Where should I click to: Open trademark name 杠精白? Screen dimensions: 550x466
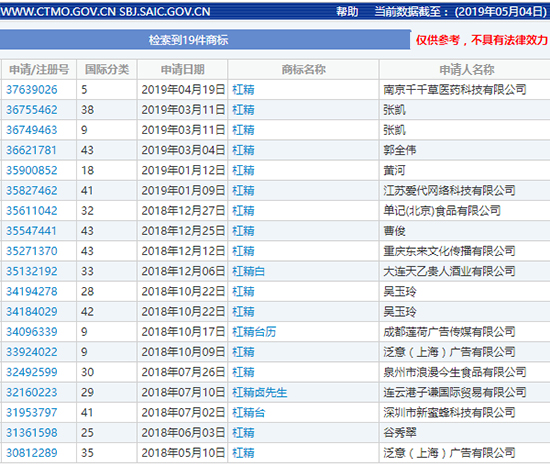(248, 271)
